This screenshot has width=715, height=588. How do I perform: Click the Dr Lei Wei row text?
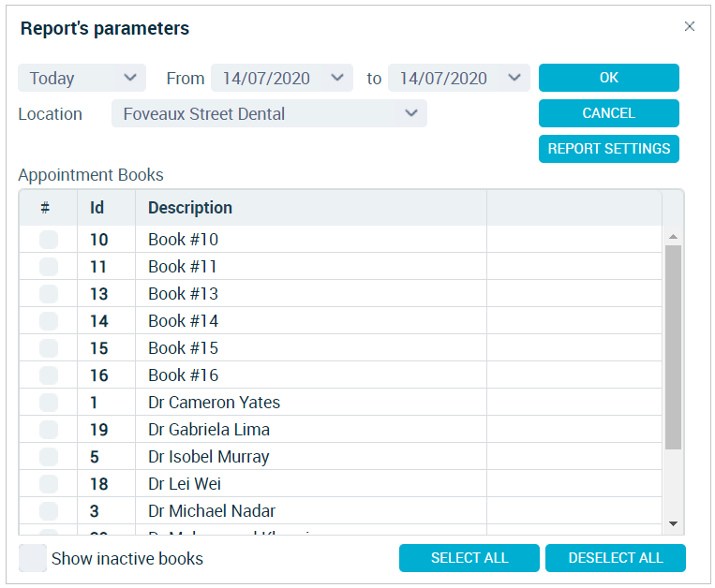click(x=185, y=484)
